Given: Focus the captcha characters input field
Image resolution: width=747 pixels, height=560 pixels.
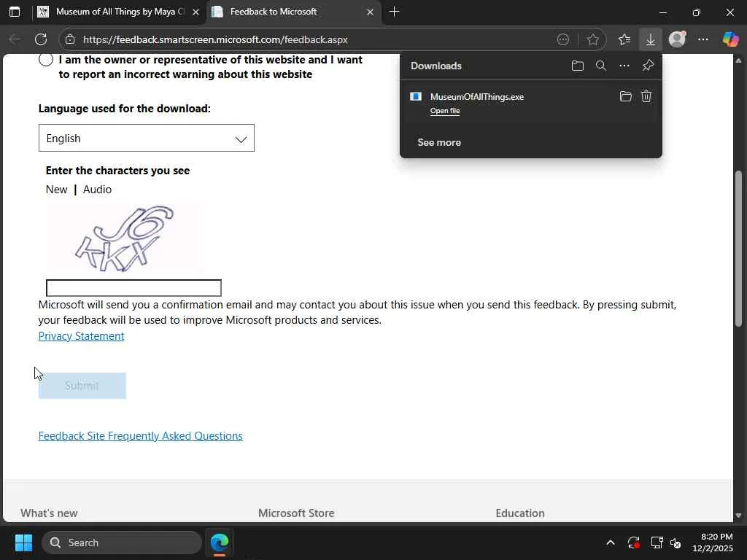Looking at the screenshot, I should tap(133, 288).
